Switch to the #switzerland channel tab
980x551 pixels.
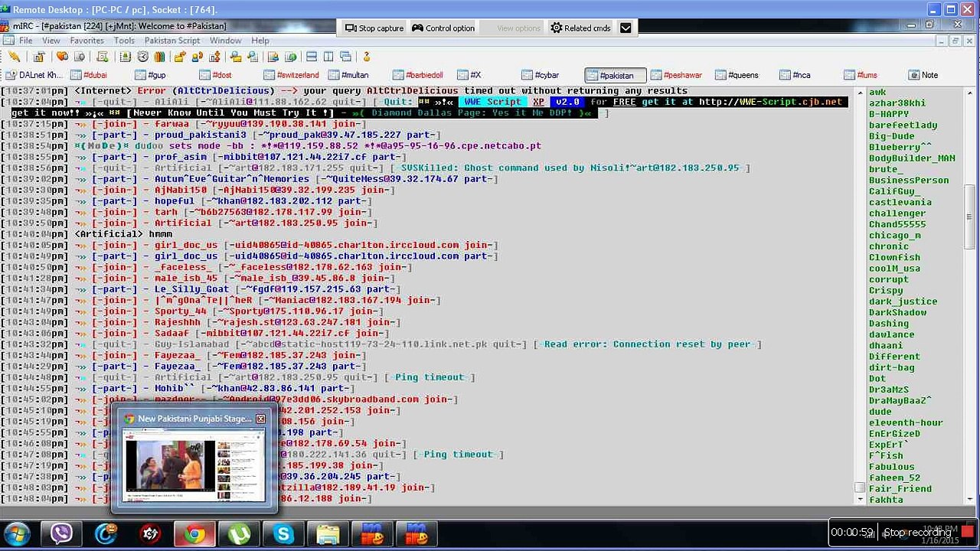(292, 75)
